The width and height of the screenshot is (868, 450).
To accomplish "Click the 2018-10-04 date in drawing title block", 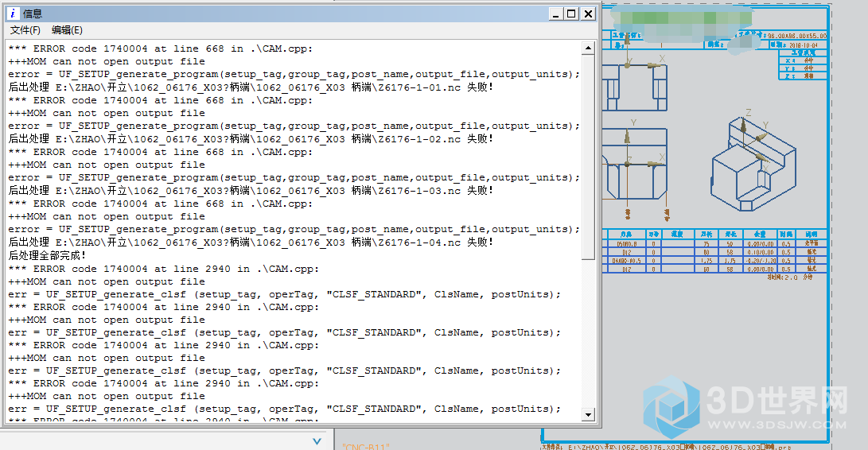I will click(x=804, y=45).
